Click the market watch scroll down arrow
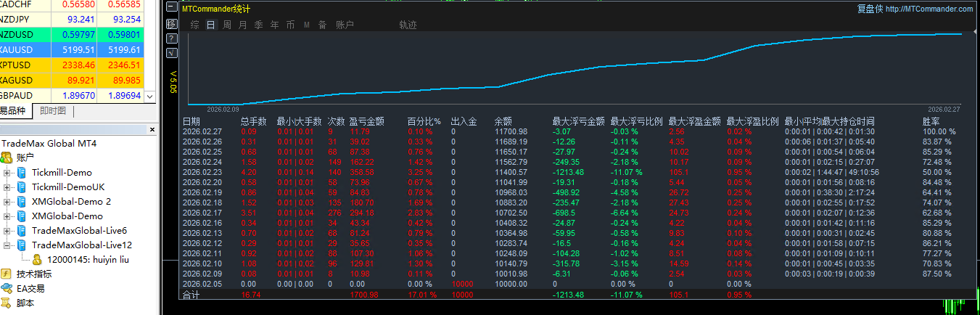The height and width of the screenshot is (315, 980). tap(150, 96)
